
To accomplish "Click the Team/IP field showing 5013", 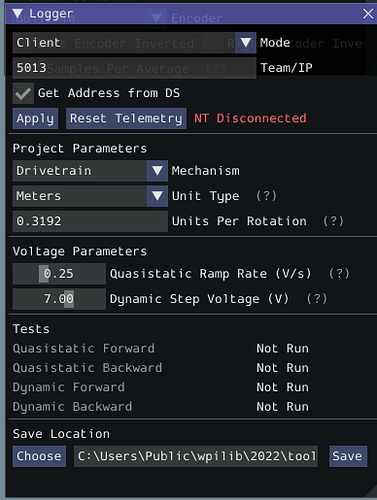I will [x=134, y=68].
